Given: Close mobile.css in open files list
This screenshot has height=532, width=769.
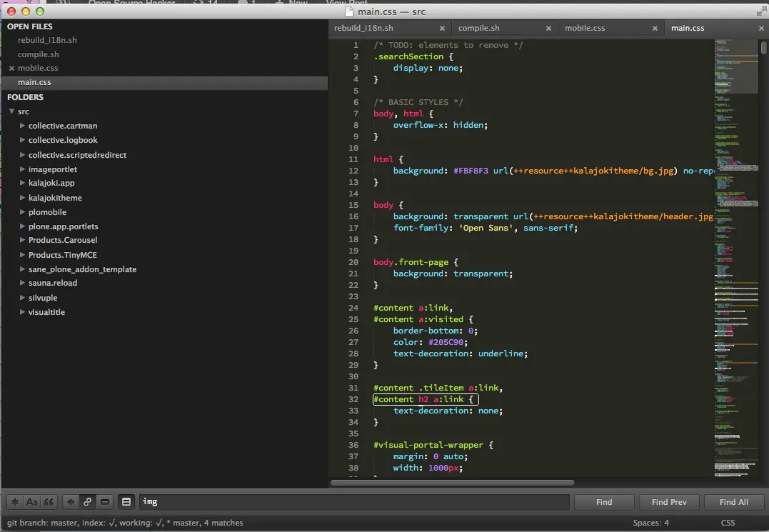Looking at the screenshot, I should 11,68.
